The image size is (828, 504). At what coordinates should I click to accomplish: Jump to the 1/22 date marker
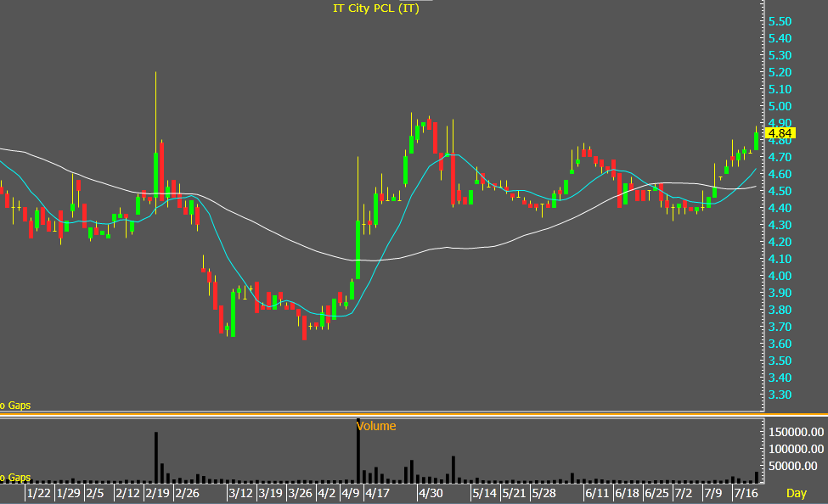[x=38, y=494]
